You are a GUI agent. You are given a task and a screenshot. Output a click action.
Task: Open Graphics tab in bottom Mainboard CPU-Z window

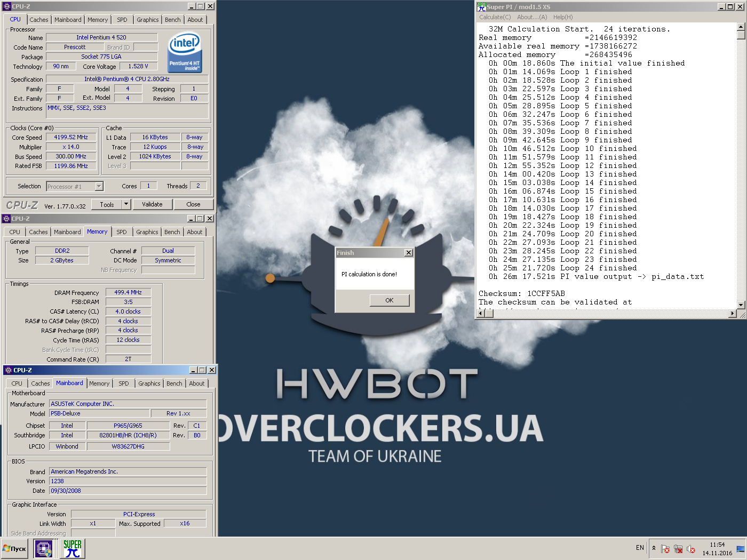149,383
